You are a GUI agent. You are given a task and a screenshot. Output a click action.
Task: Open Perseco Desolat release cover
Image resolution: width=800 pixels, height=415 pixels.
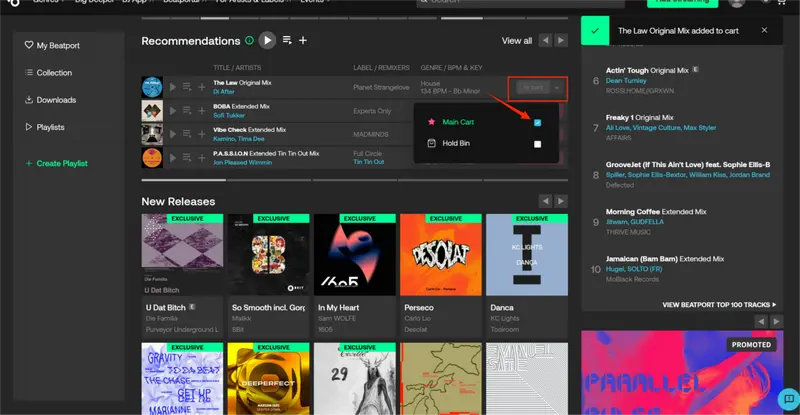pyautogui.click(x=441, y=255)
